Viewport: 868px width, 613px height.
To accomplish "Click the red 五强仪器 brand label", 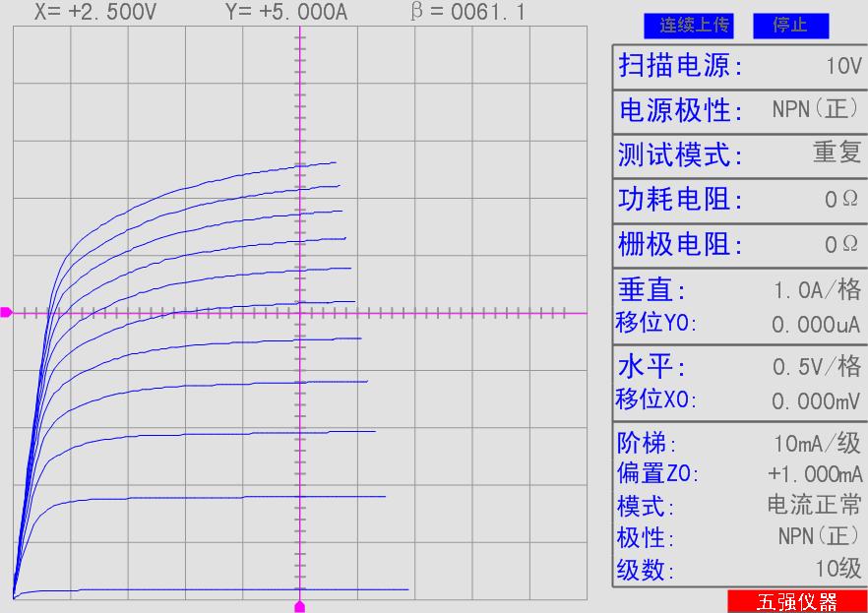I will [x=796, y=602].
